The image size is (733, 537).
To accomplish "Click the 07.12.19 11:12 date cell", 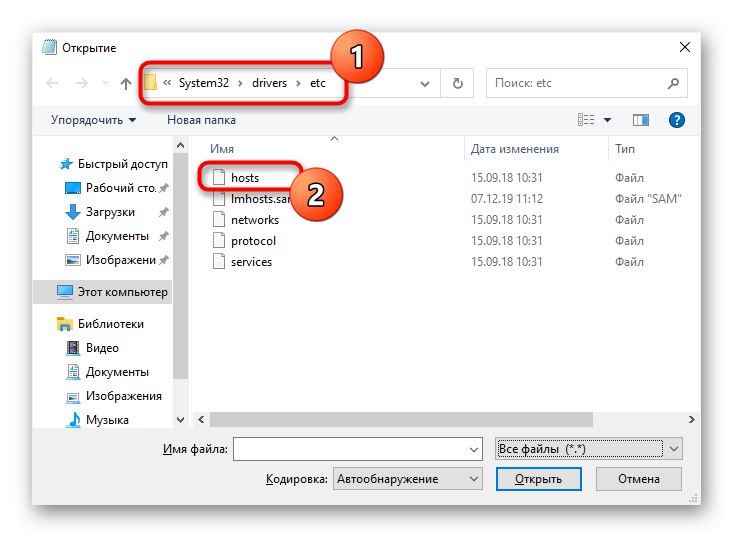I will 507,199.
